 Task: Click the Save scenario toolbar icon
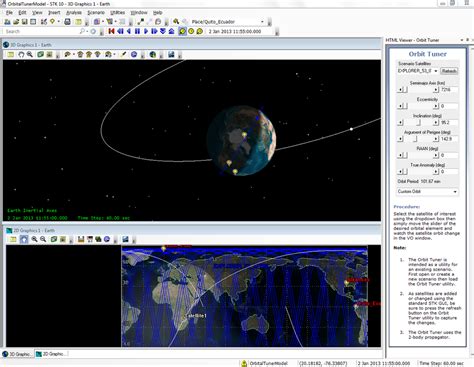(24, 22)
